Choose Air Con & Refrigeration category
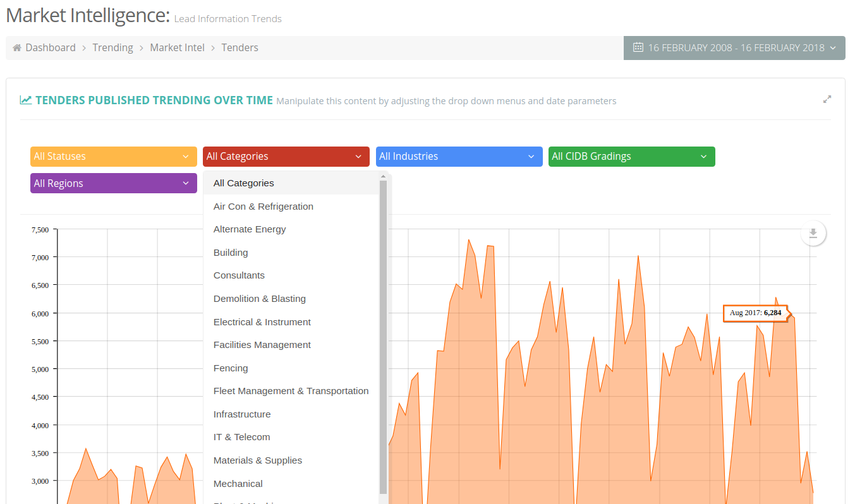This screenshot has width=855, height=504. [x=291, y=207]
